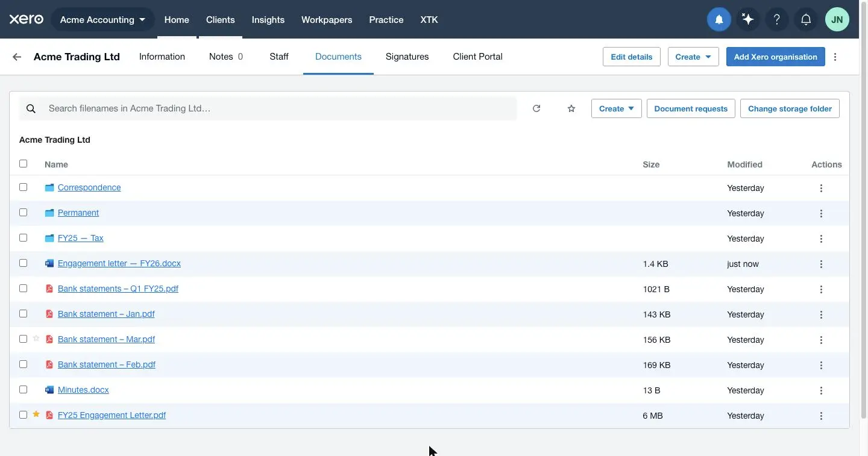The width and height of the screenshot is (868, 456).
Task: Open the help question mark icon
Action: (777, 19)
